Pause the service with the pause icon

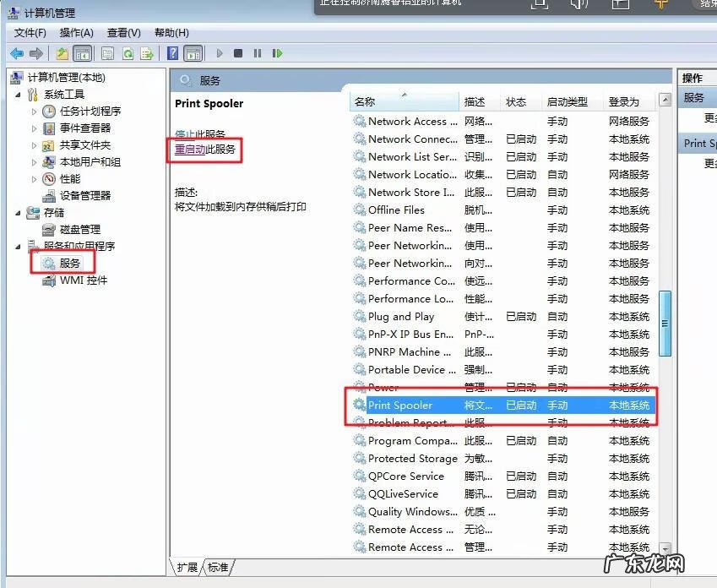259,52
